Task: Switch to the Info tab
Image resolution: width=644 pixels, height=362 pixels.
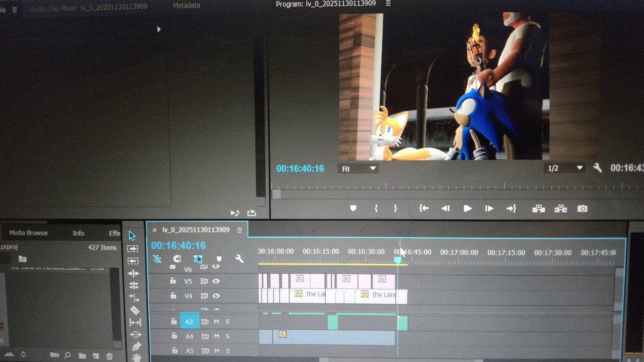Action: click(78, 233)
